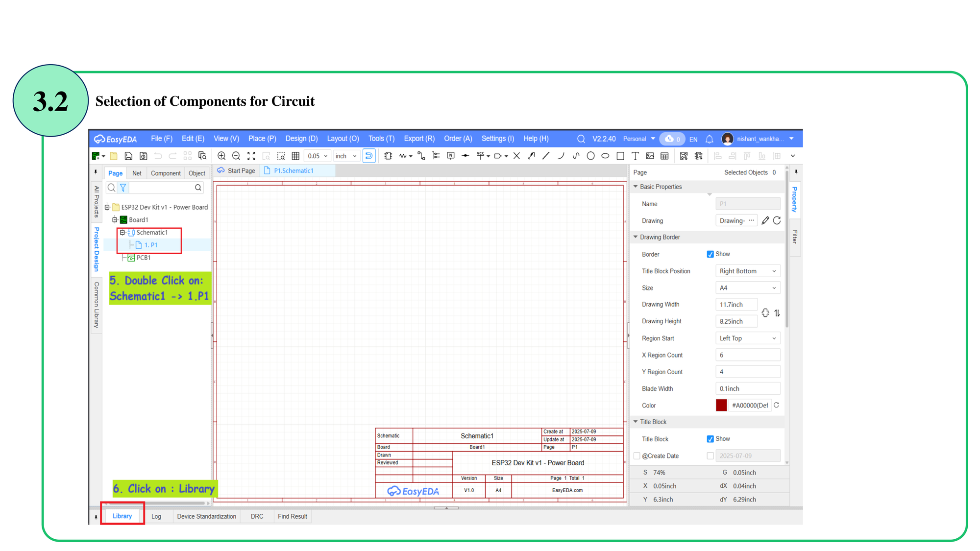Select the Bezier curve tool
The image size is (980, 551).
tap(576, 156)
